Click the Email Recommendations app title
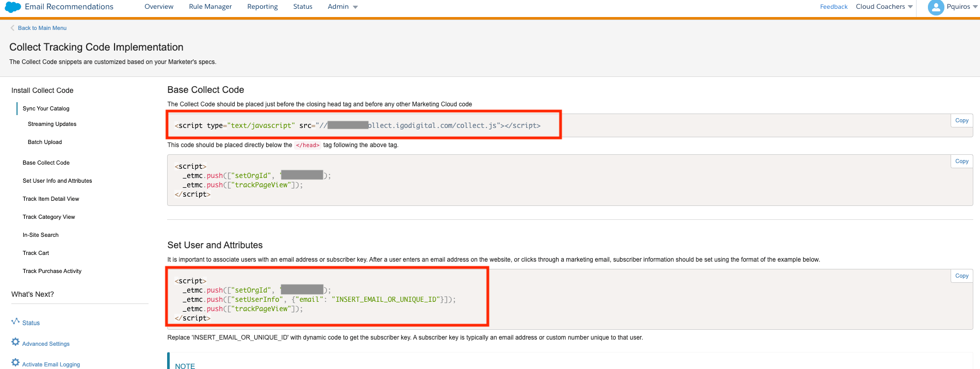Viewport: 980px width, 369px height. 69,7
